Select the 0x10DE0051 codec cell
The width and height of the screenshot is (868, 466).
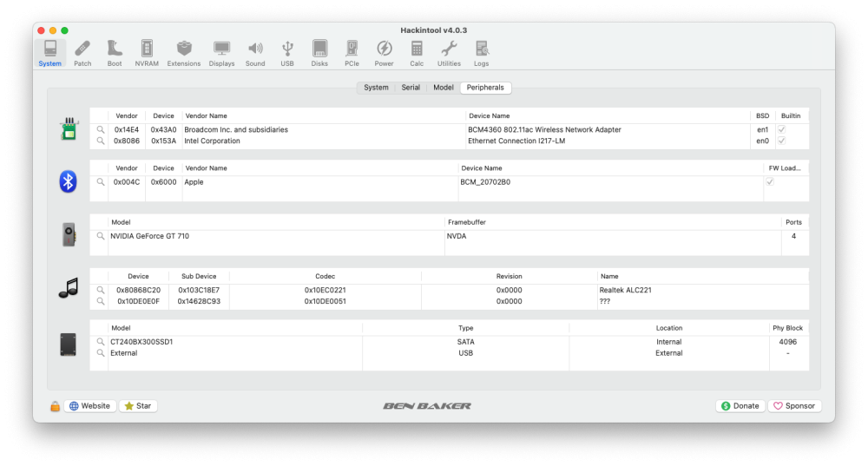point(325,301)
